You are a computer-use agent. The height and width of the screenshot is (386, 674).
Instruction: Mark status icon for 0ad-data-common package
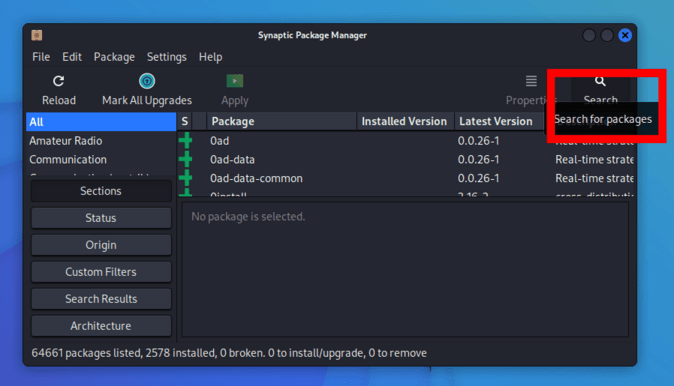click(186, 178)
